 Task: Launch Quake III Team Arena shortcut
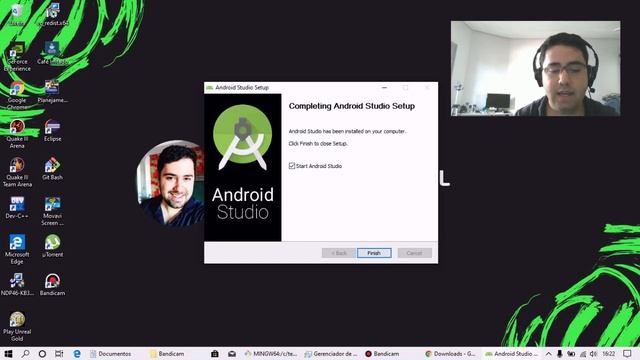point(17,172)
